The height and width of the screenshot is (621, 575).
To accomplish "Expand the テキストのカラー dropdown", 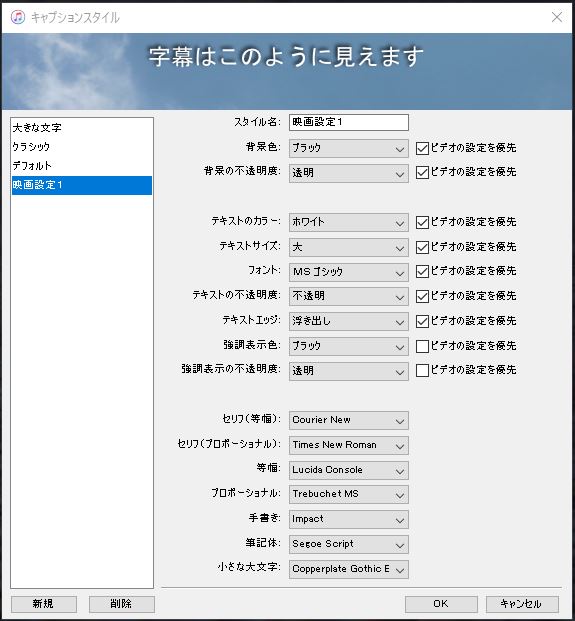I will click(348, 223).
